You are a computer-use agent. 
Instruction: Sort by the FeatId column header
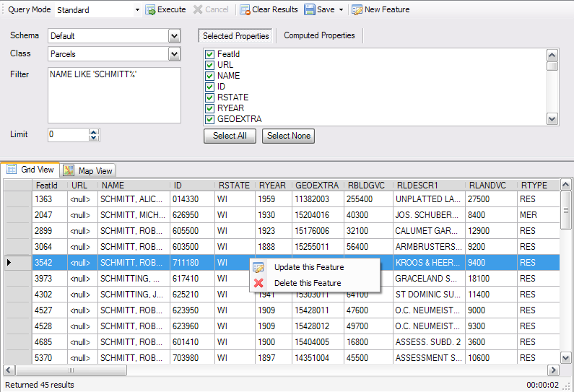[x=50, y=186]
